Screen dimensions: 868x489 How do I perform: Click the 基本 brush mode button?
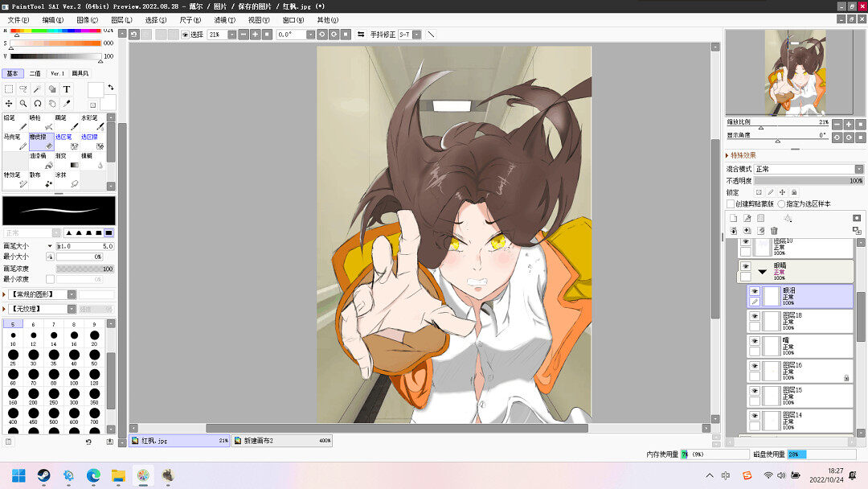pos(12,73)
